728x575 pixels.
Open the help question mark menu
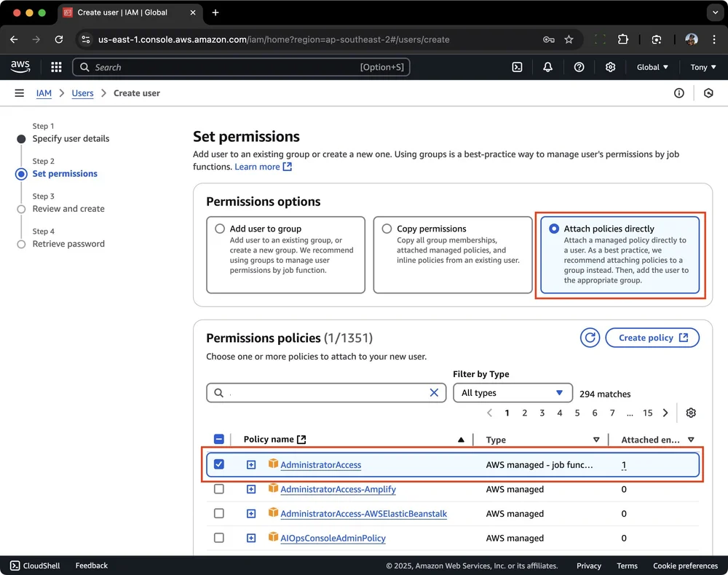coord(579,67)
